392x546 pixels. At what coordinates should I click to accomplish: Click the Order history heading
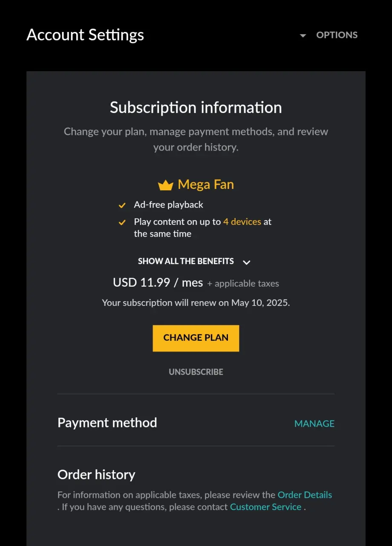96,474
